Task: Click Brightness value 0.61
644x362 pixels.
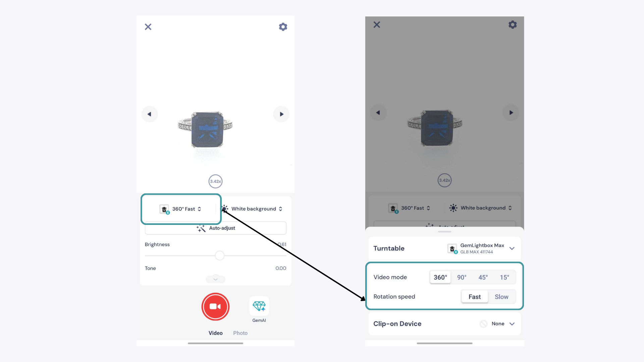Action: click(x=282, y=244)
